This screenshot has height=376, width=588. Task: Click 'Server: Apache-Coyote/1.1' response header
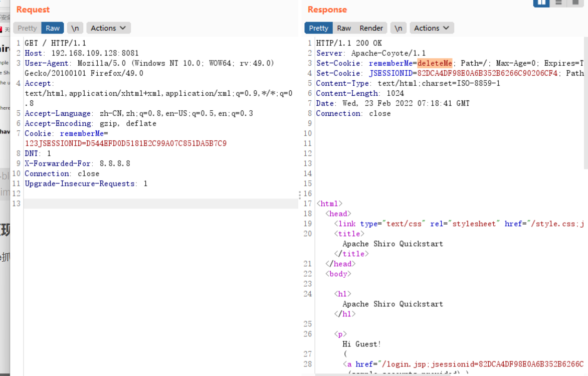pyautogui.click(x=371, y=53)
